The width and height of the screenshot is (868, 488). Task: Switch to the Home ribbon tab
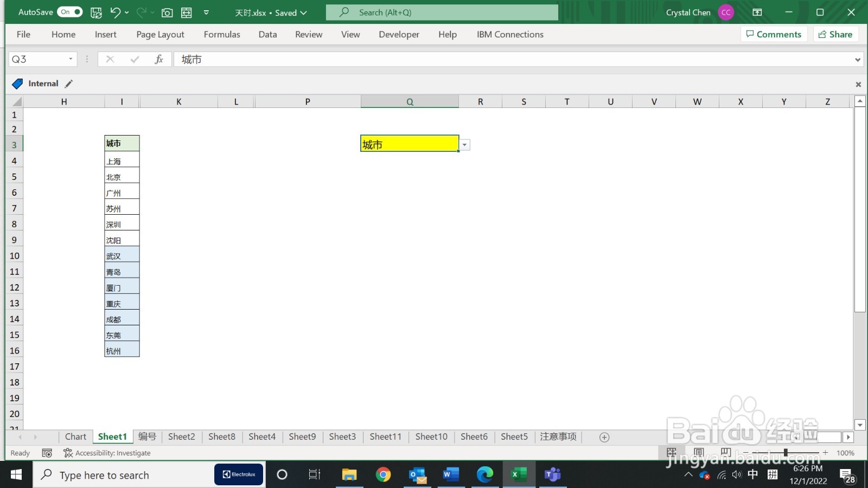63,34
